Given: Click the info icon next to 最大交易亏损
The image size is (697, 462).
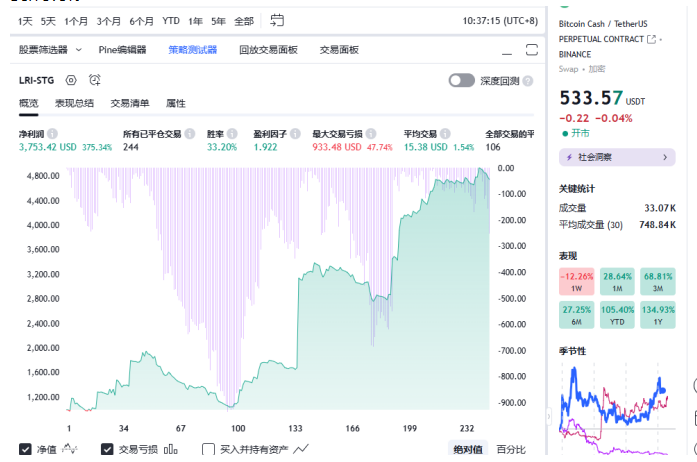Looking at the screenshot, I should pyautogui.click(x=370, y=133).
